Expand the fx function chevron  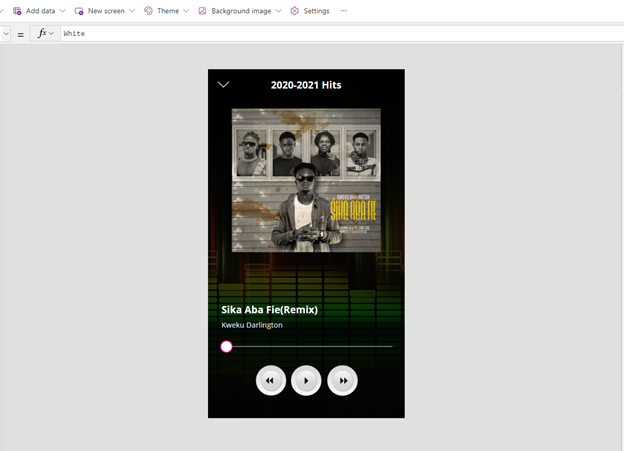pos(51,33)
